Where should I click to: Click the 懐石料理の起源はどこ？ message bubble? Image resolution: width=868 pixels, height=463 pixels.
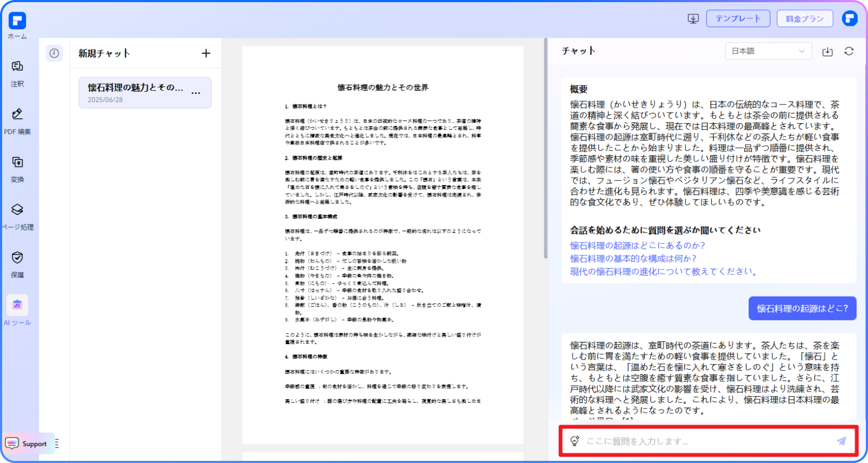coord(802,308)
